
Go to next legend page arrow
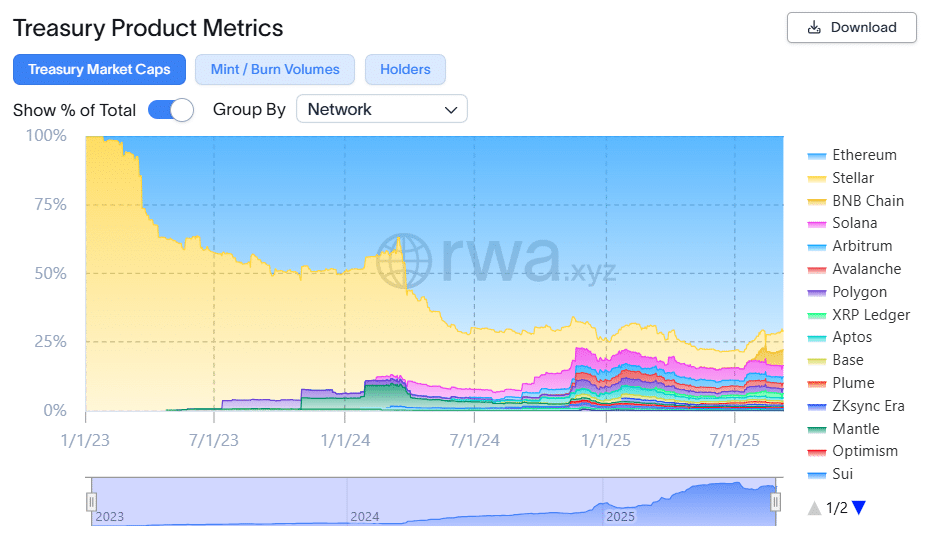(858, 508)
